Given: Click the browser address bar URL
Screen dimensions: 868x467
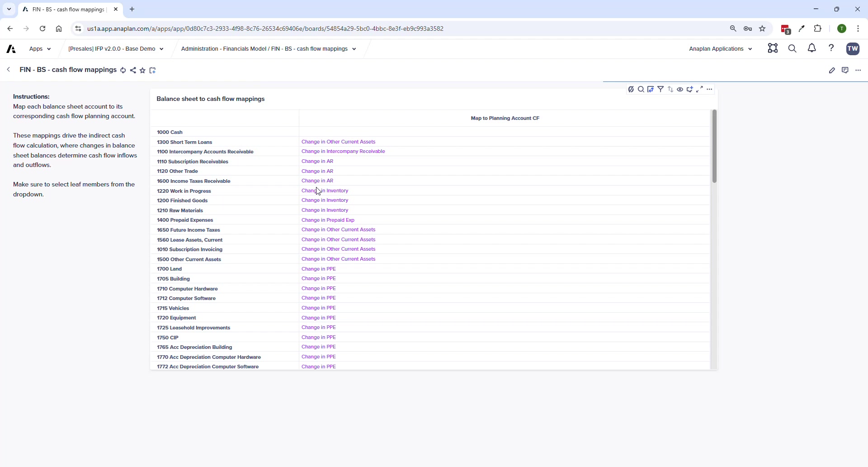Looking at the screenshot, I should pyautogui.click(x=265, y=29).
